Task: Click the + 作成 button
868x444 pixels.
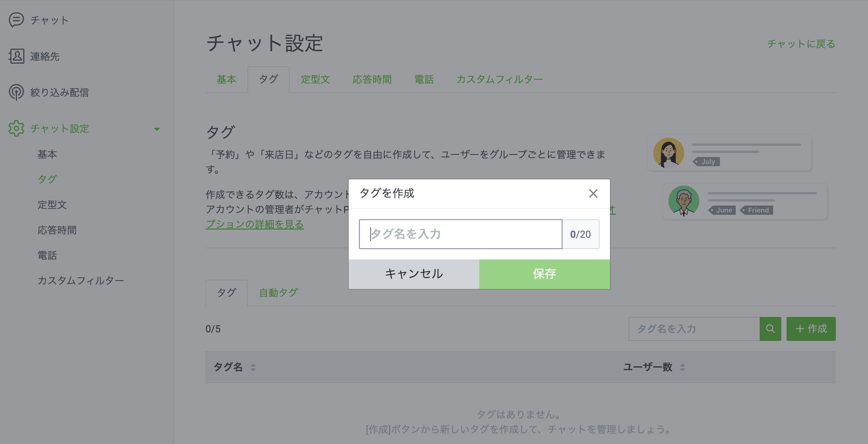Action: [811, 329]
